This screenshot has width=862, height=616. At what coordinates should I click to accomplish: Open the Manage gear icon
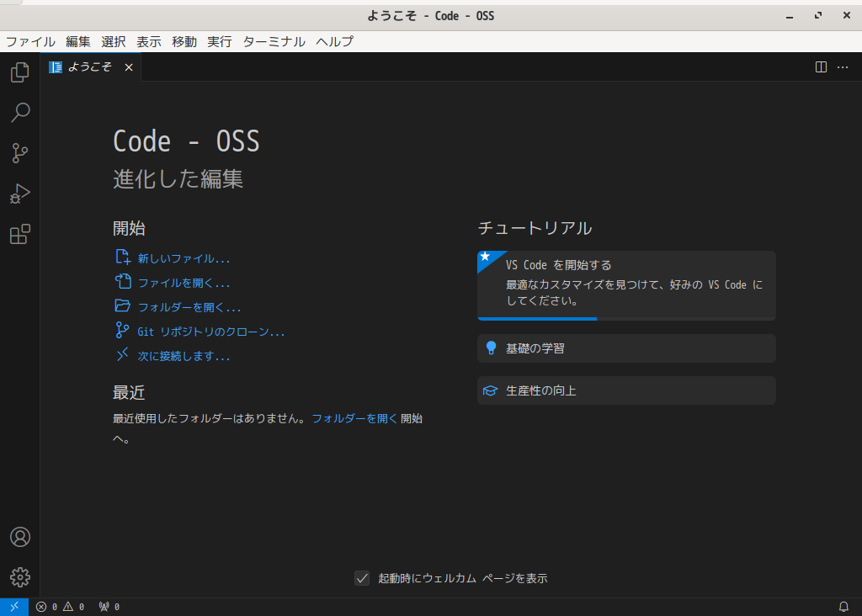point(20,577)
